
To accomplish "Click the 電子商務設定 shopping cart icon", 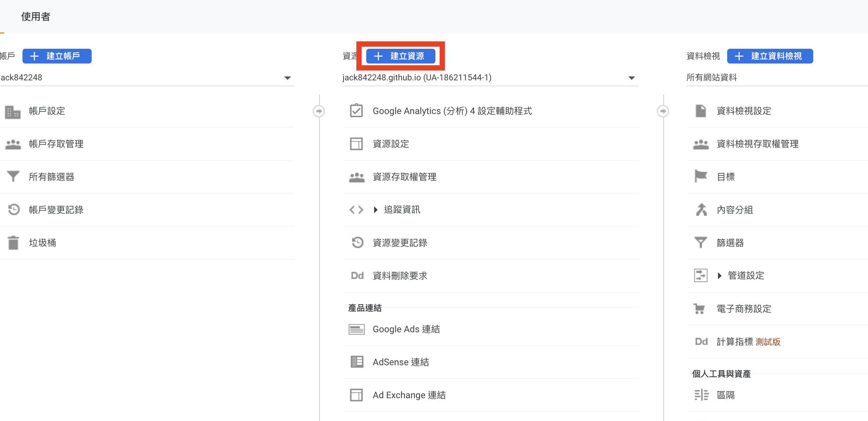I will (699, 309).
